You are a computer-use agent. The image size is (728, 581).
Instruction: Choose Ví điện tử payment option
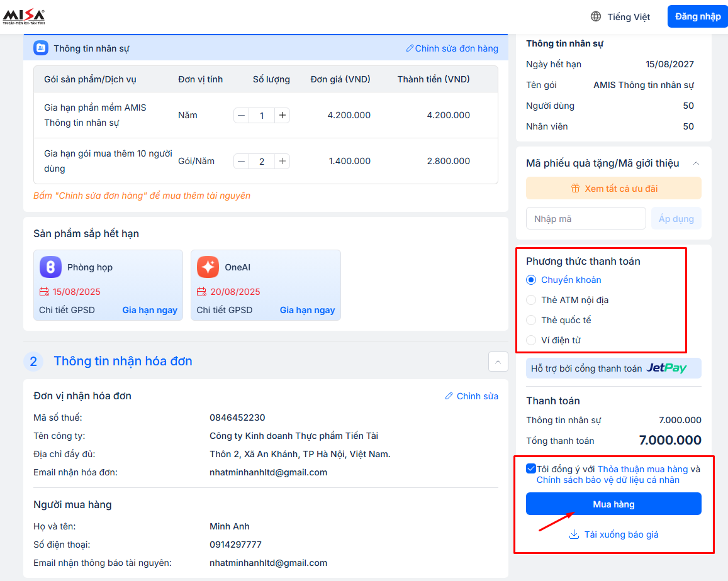[531, 340]
